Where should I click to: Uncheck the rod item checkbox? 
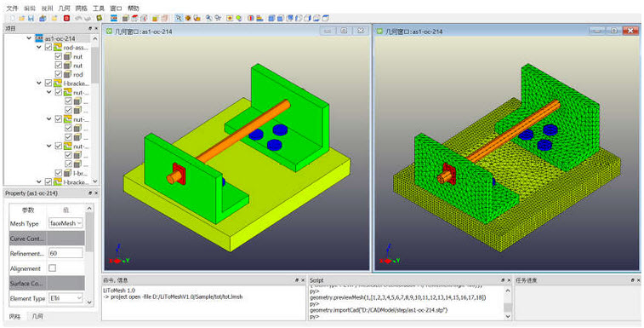point(59,74)
